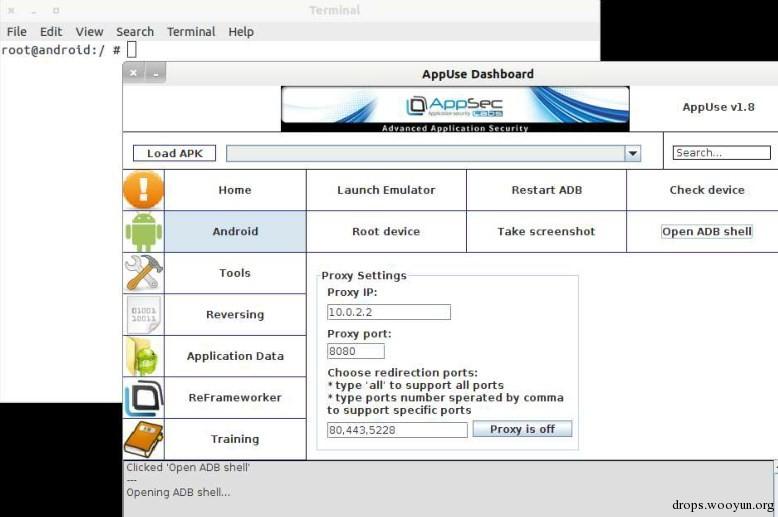Click the APK path combo box field
The width and height of the screenshot is (778, 517).
pyautogui.click(x=425, y=153)
